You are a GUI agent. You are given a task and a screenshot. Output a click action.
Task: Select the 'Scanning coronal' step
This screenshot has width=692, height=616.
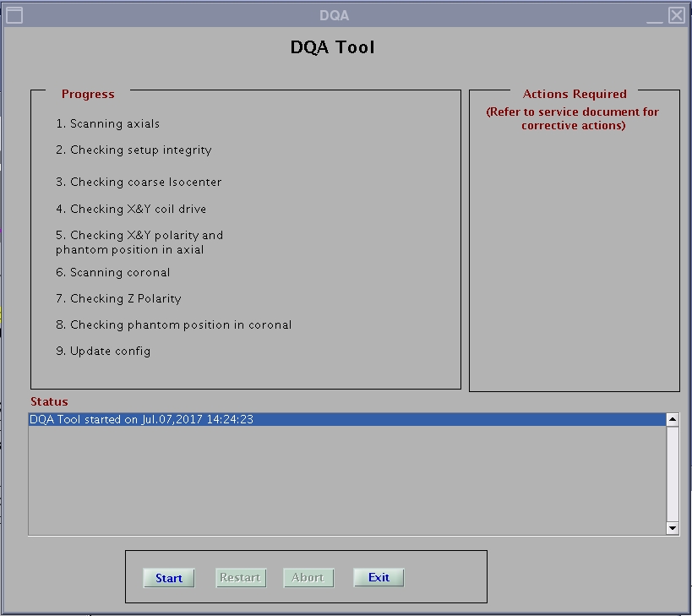pos(113,273)
